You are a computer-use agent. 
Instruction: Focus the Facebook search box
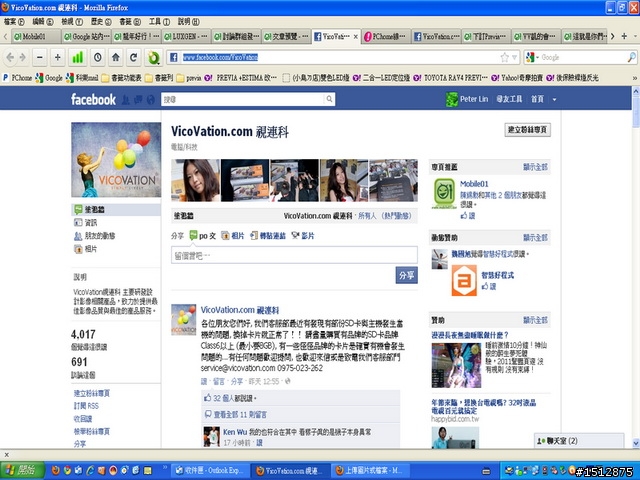click(x=243, y=99)
